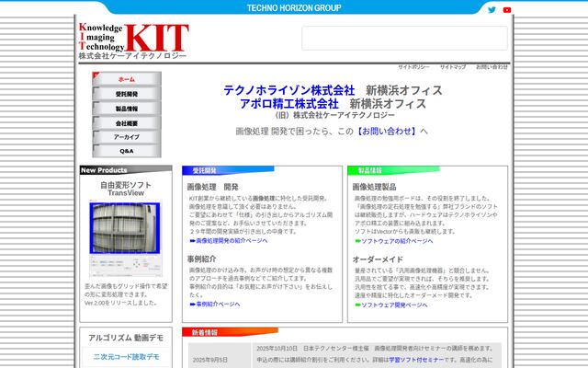This screenshot has width=588, height=368.
Task: Open the Twitter icon in top bar
Action: click(x=492, y=10)
